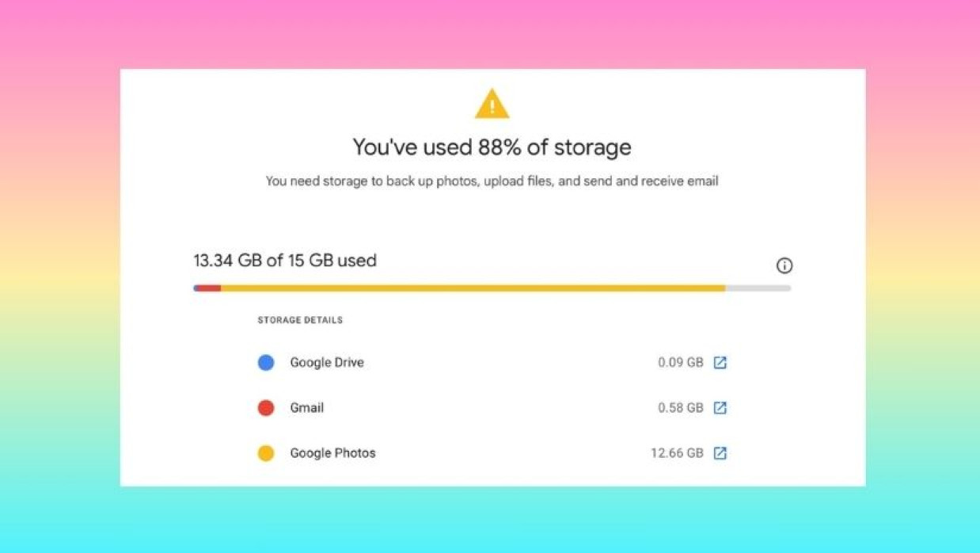This screenshot has width=980, height=553.
Task: Click the yellow Google Photos dot
Action: pyautogui.click(x=266, y=453)
